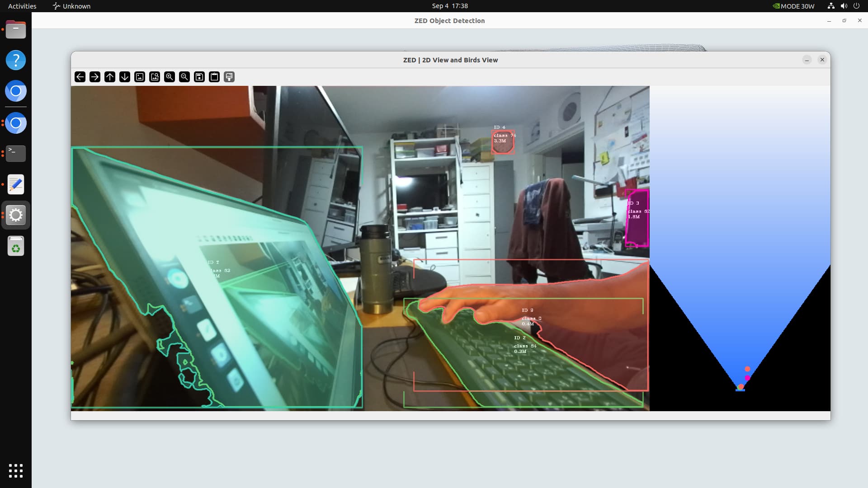Copy image to clipboard icon
The height and width of the screenshot is (488, 868).
coord(214,77)
